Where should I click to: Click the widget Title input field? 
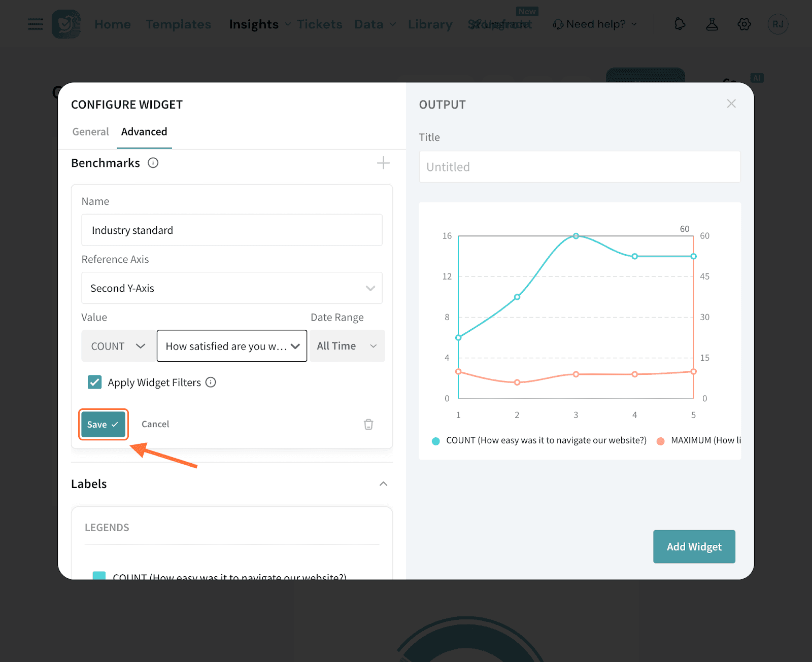coord(580,167)
